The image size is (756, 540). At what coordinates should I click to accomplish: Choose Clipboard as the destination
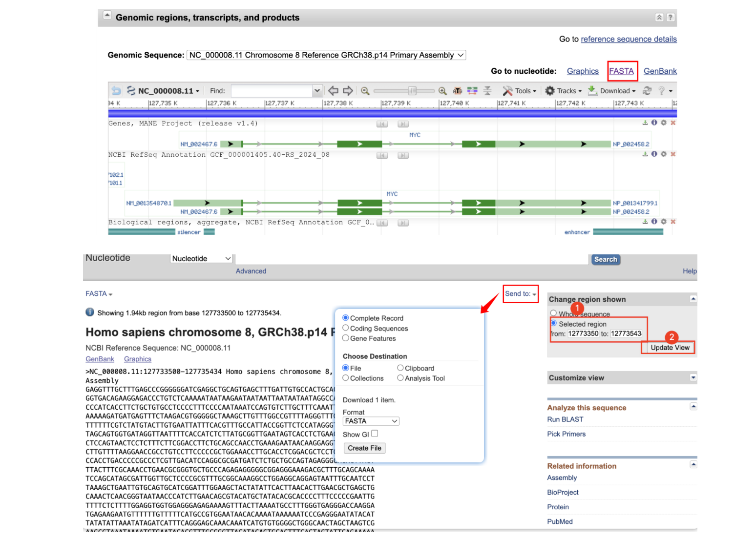400,368
